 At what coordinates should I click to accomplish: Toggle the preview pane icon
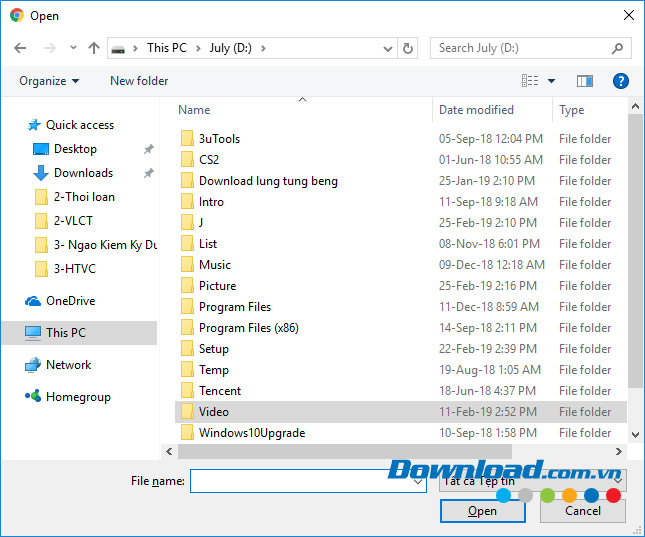[585, 81]
